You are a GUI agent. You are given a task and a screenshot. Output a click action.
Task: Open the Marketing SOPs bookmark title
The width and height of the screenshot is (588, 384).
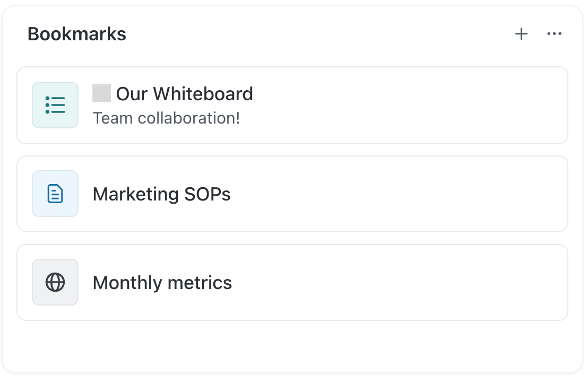[x=161, y=194]
